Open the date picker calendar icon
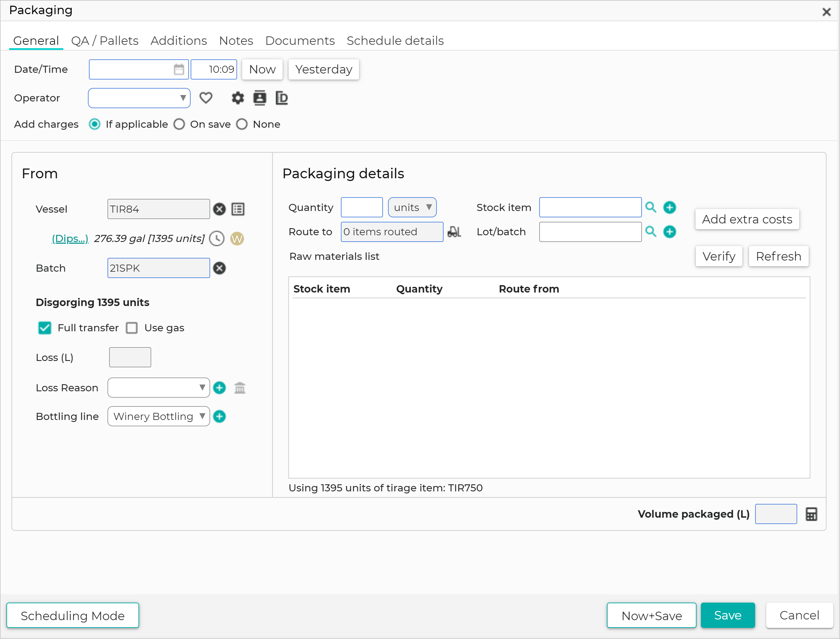This screenshot has height=639, width=840. point(179,69)
